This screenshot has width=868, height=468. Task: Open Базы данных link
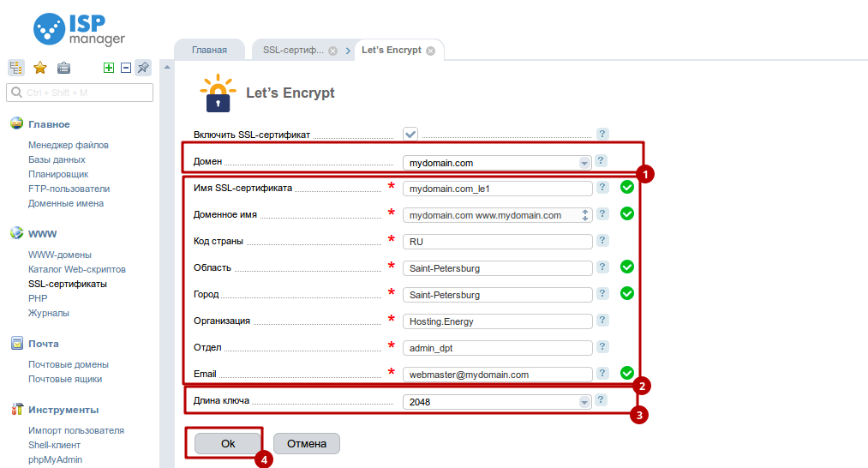point(57,159)
